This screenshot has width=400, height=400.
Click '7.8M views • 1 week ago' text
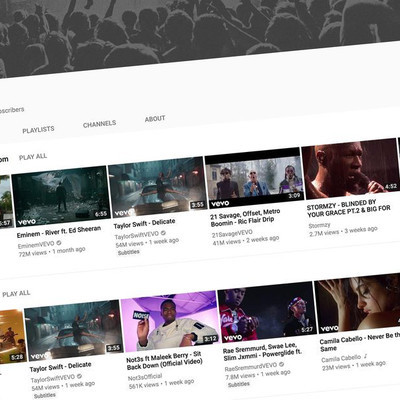coord(258,375)
